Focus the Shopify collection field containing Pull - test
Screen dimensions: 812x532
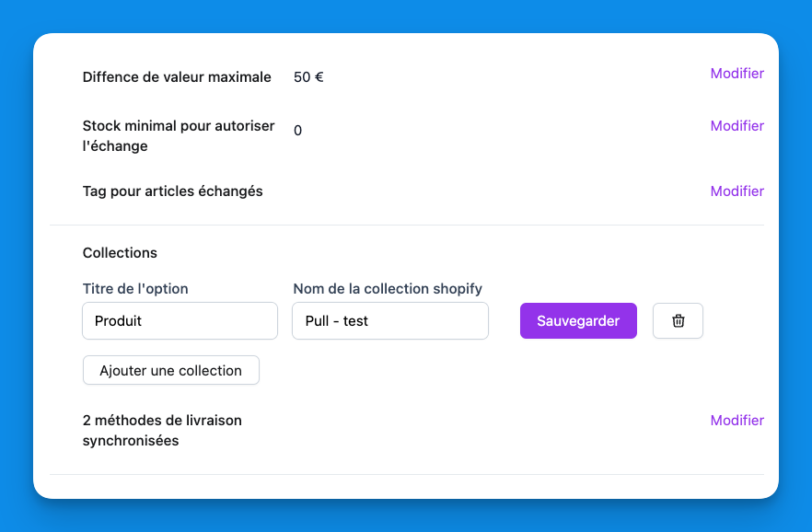[390, 321]
